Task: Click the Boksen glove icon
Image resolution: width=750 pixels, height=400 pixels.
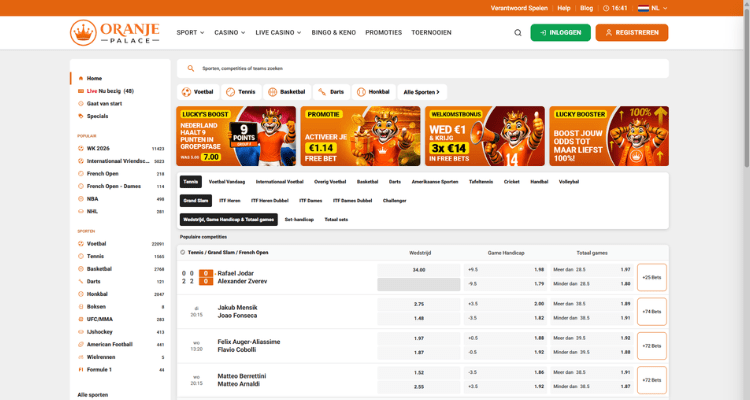Action: [x=81, y=307]
